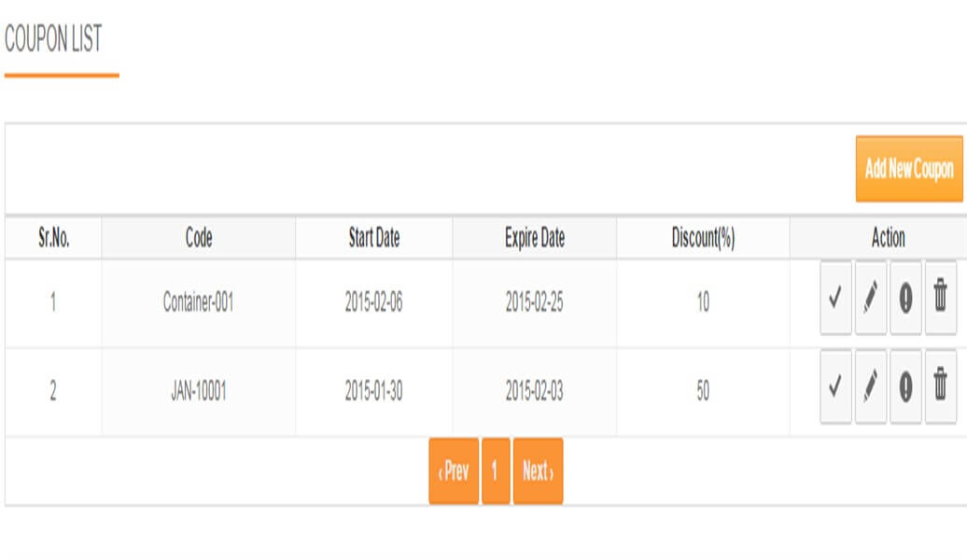Click the Sr.No. column header
Viewport: 967px width, 560px height.
click(54, 239)
